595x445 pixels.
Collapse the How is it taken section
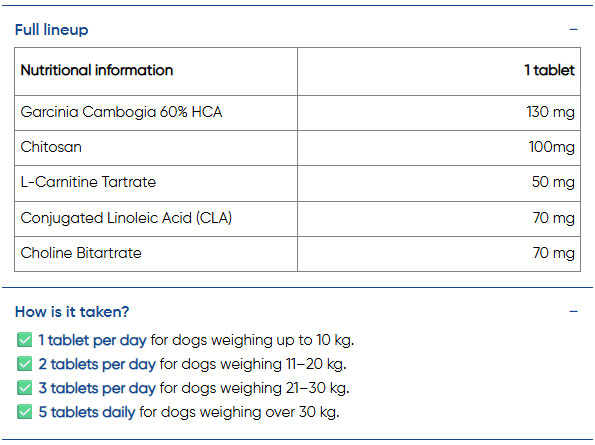click(x=573, y=311)
